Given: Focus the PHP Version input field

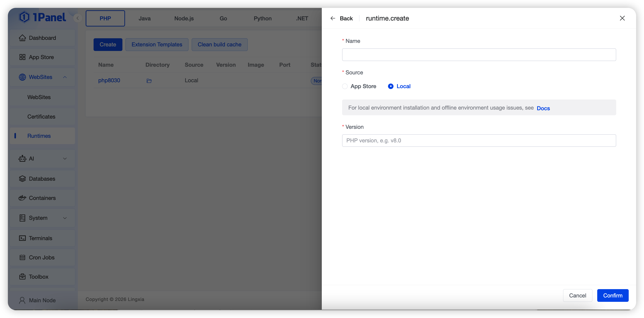Looking at the screenshot, I should (479, 140).
